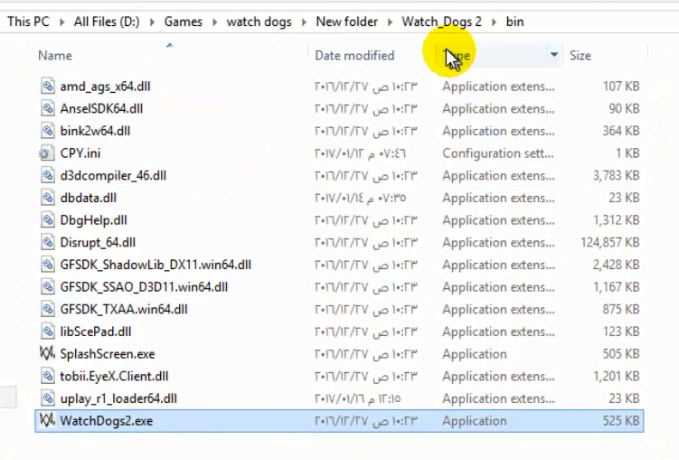Select file name dbdata.dll
The height and width of the screenshot is (460, 679).
[88, 198]
